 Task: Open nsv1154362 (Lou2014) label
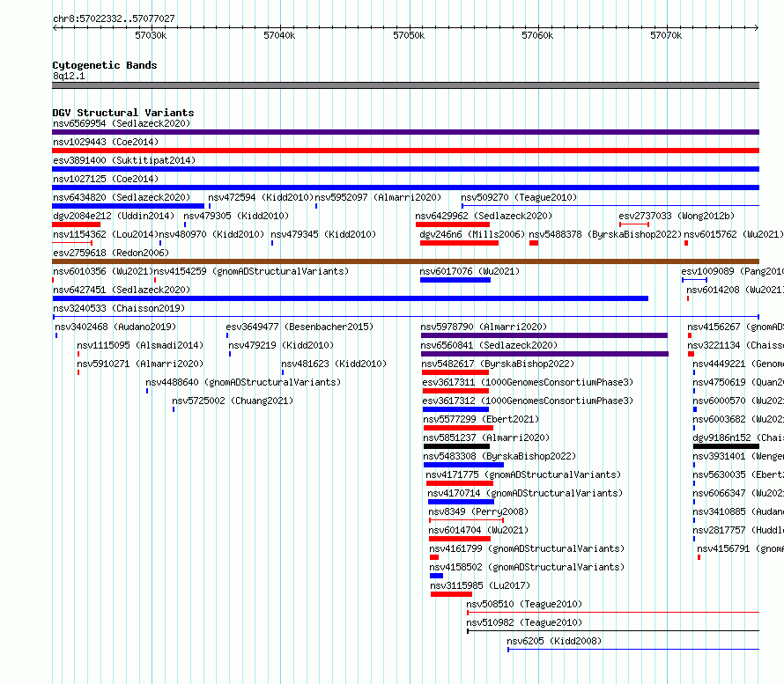coord(106,234)
